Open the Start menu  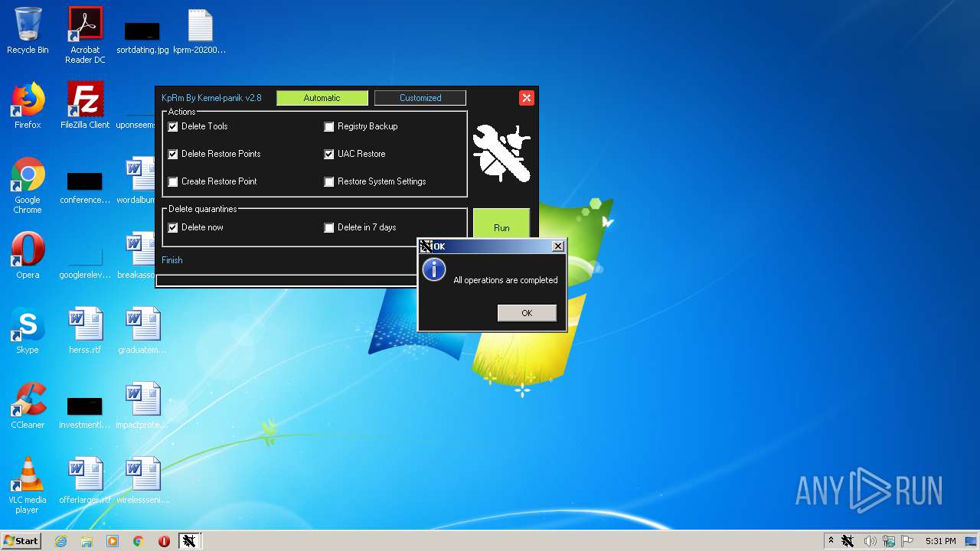[x=21, y=541]
